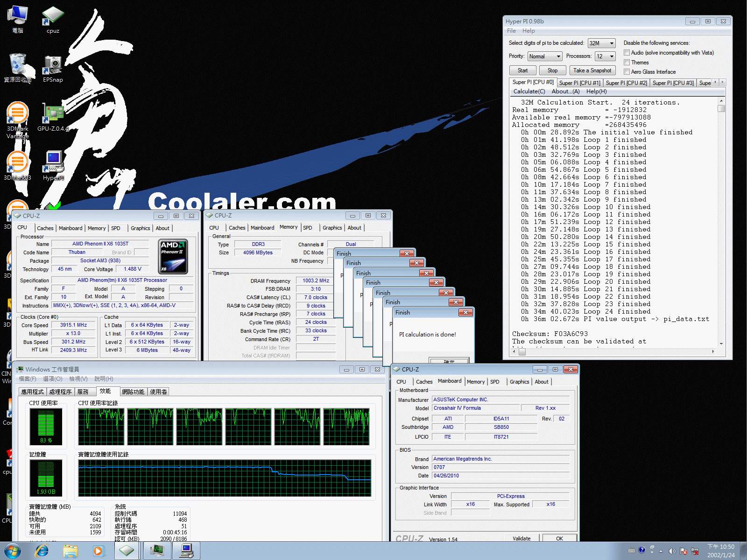The width and height of the screenshot is (747, 560).
Task: Switch to the processes tab (處理程序) in Task Manager
Action: coord(60,392)
